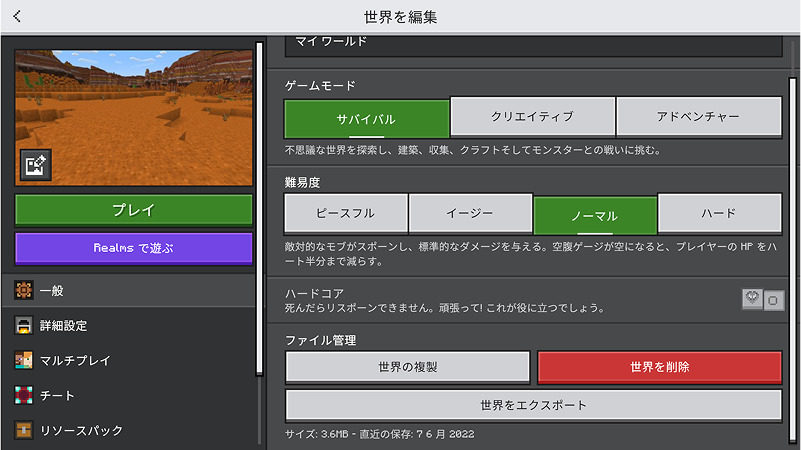Screen dimensions: 801x450
Task: Click the edit world thumbnail icon
Action: point(36,165)
